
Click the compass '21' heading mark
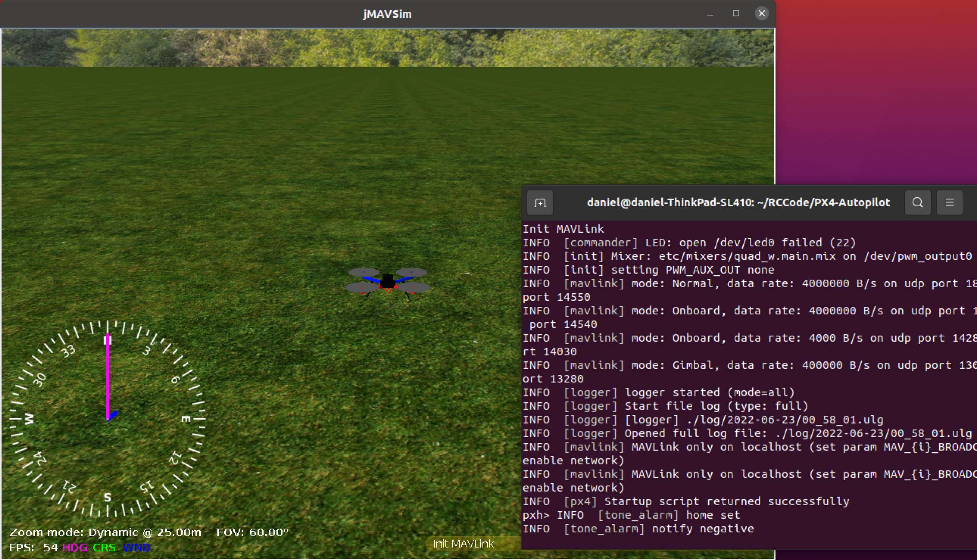click(70, 487)
